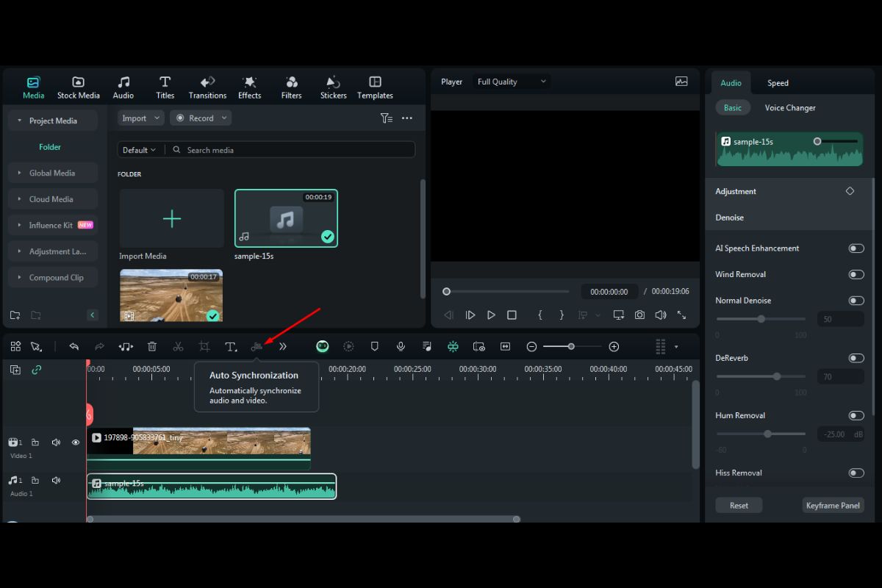Toggle the green auto-ripple link icon
This screenshot has width=882, height=588.
[36, 370]
